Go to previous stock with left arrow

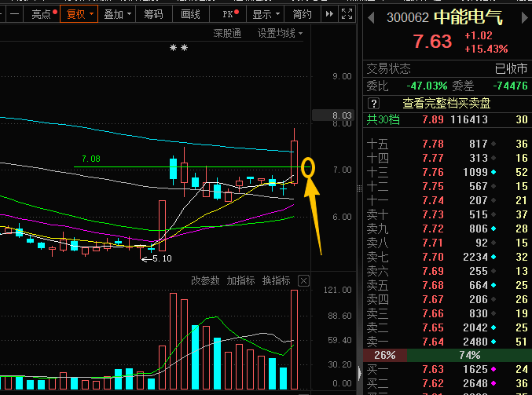[x=371, y=17]
